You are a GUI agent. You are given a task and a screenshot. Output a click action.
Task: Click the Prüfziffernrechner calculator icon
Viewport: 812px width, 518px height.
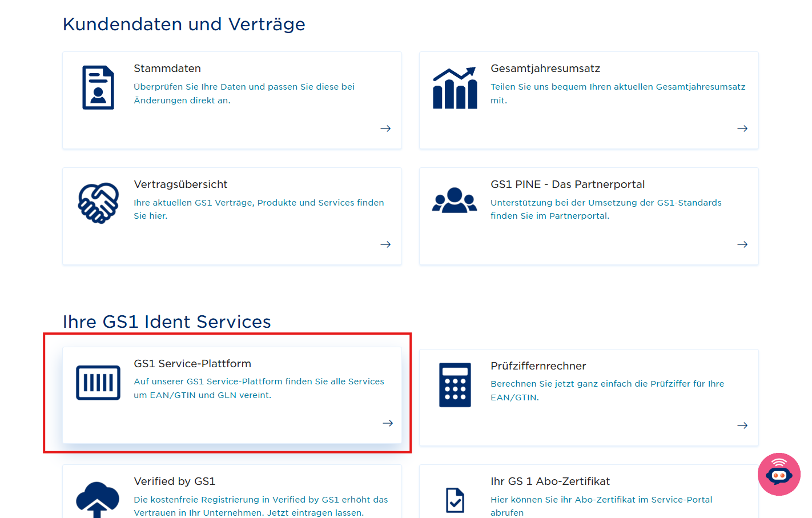tap(455, 385)
